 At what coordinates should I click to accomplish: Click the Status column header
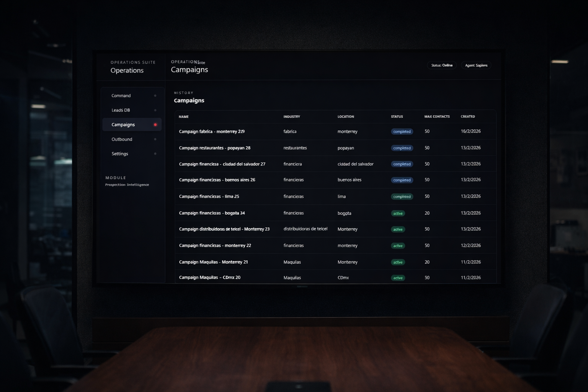click(397, 117)
